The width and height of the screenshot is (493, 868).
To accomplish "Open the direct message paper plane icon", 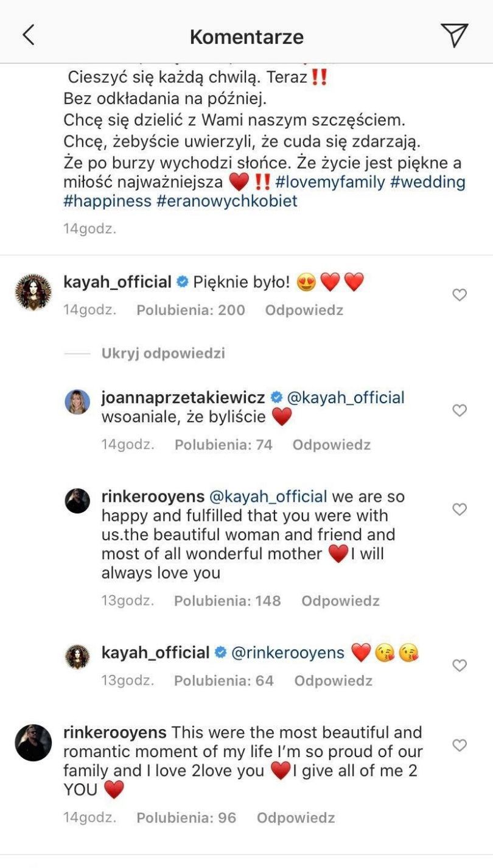I will 454,35.
